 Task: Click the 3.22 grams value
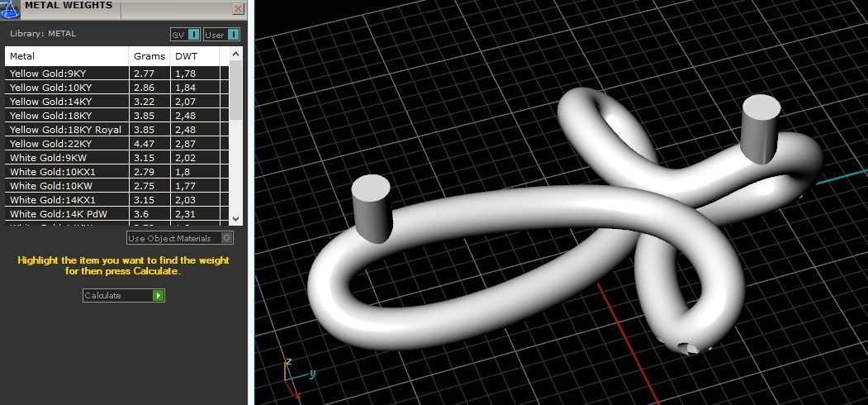(144, 102)
